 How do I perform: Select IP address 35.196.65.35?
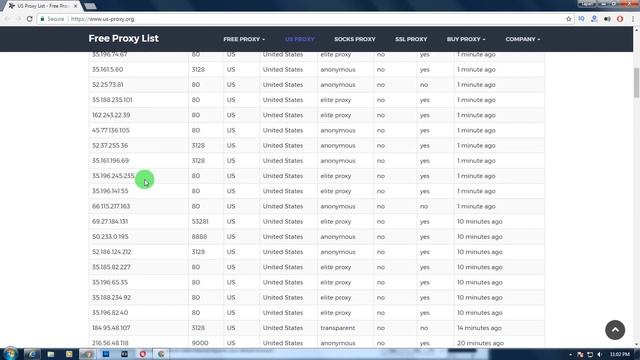click(x=110, y=282)
